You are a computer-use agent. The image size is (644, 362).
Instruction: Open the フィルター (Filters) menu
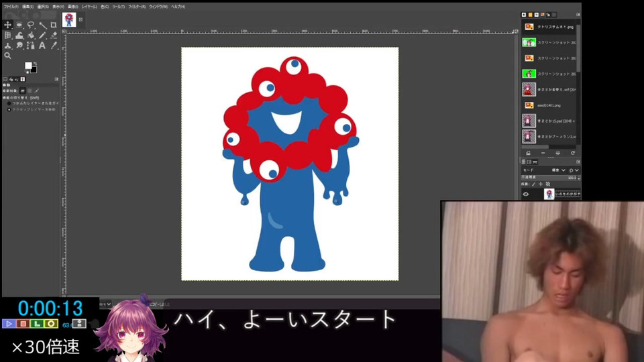pyautogui.click(x=137, y=6)
